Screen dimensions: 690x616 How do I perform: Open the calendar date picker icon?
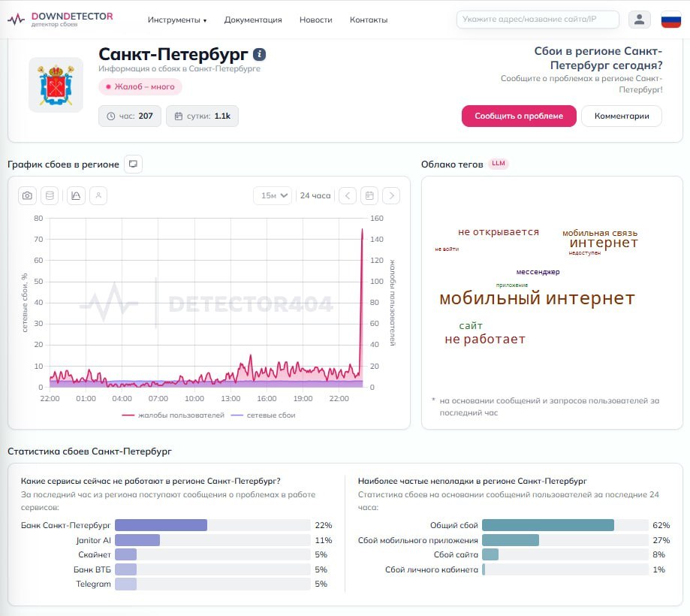369,195
